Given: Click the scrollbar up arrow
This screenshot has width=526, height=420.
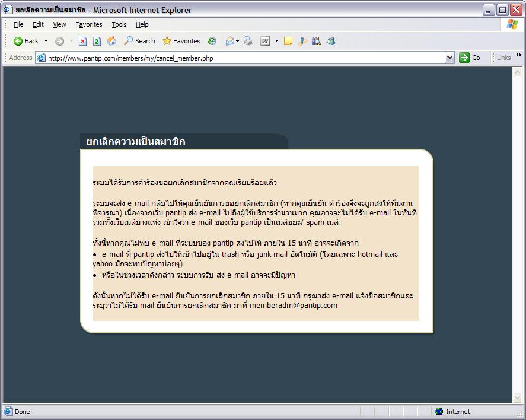Looking at the screenshot, I should tap(517, 72).
